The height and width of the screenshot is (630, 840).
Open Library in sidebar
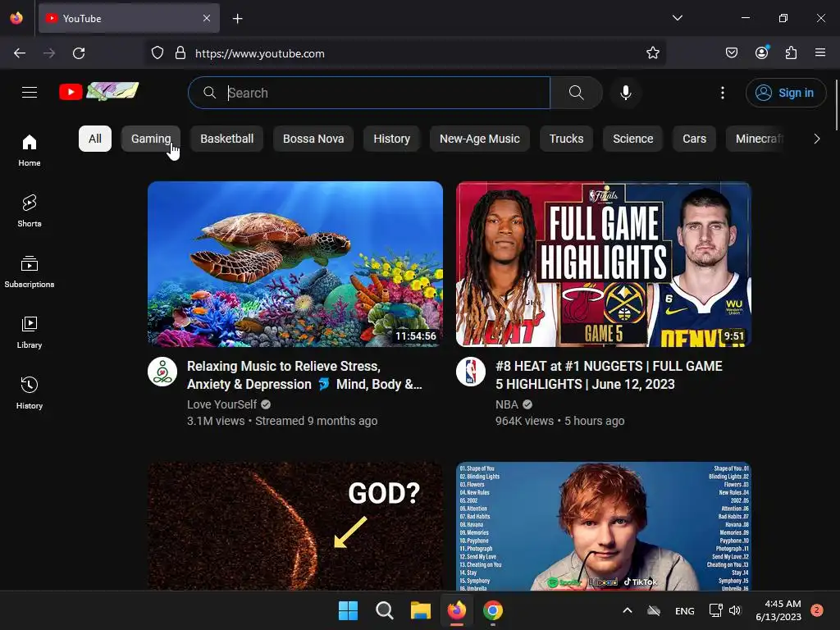[30, 333]
